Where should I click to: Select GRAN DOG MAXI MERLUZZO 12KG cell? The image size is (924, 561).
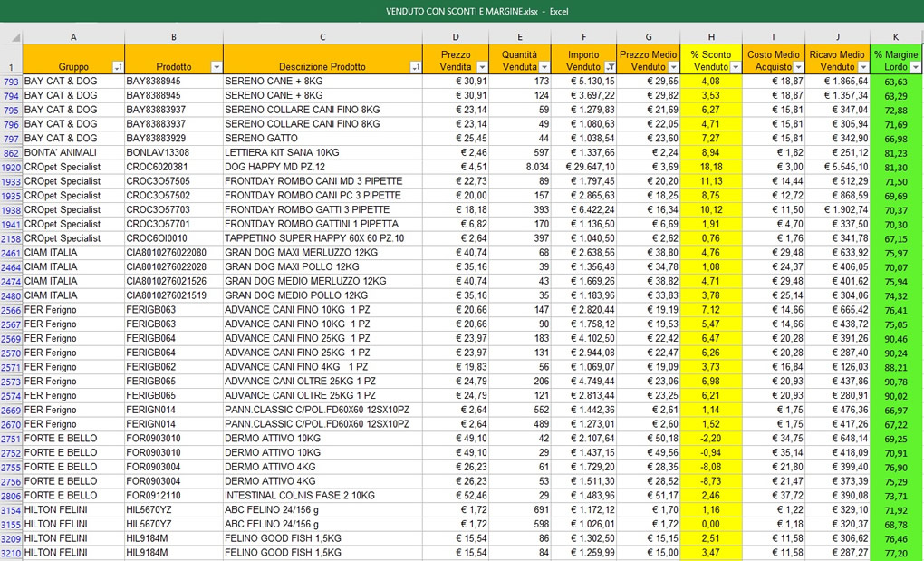click(322, 253)
